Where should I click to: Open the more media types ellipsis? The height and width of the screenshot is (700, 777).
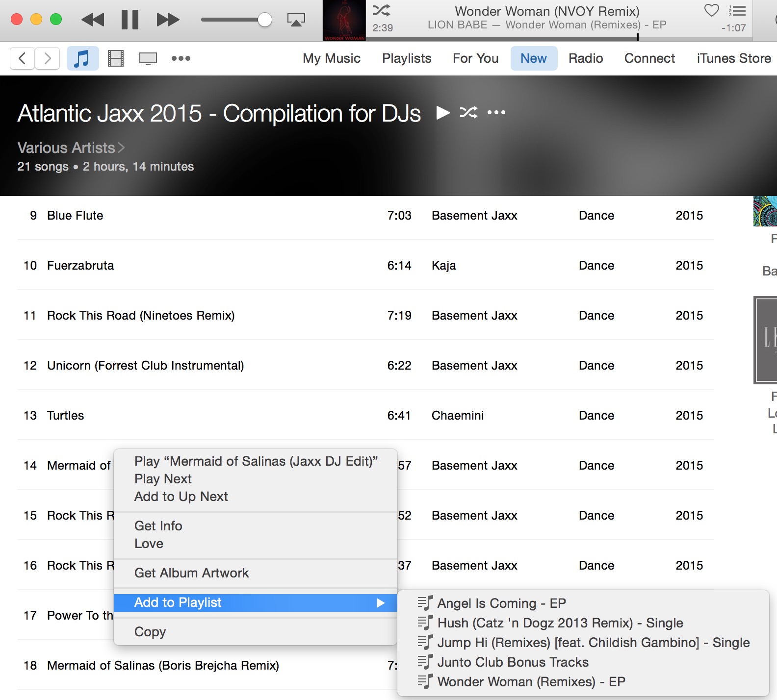[x=181, y=58]
